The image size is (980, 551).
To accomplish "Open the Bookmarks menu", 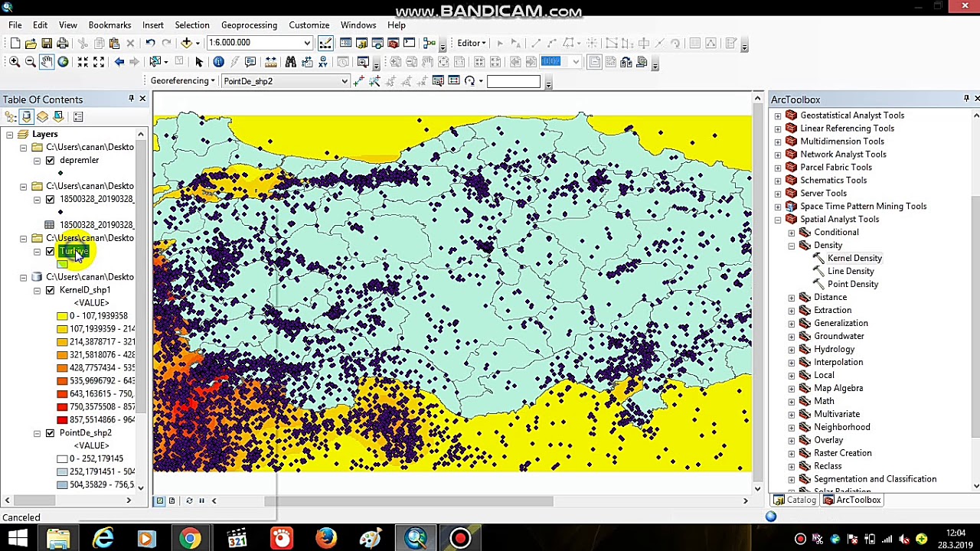I will click(x=109, y=25).
